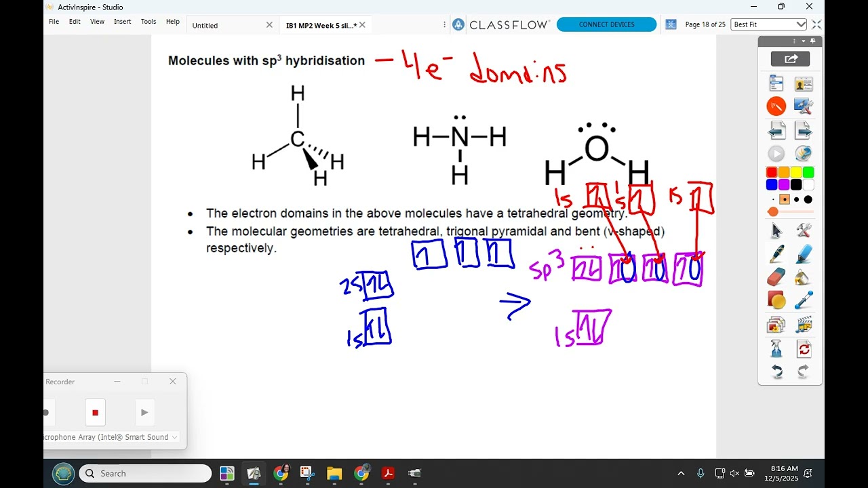Stop the recording in Recorder
This screenshot has width=868, height=488.
(x=95, y=412)
